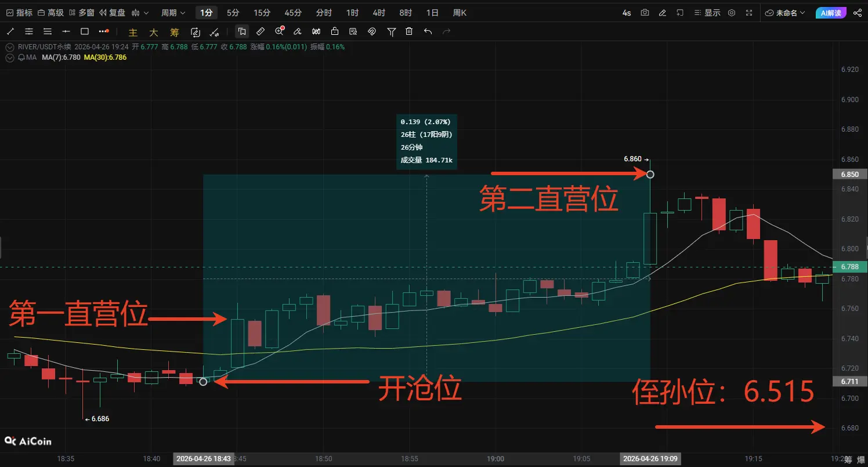Toggle the 大 large-order indicator button
This screenshot has width=868, height=467.
coord(154,32)
